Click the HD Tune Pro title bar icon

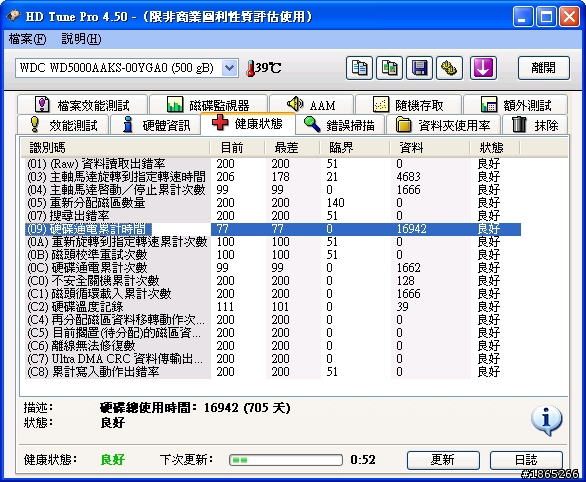[x=13, y=16]
